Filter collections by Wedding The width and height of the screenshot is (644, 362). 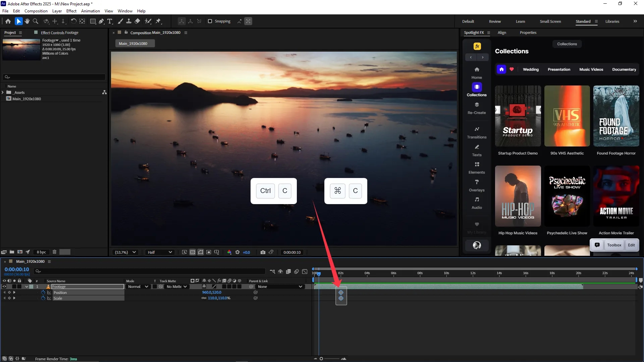coord(531,69)
